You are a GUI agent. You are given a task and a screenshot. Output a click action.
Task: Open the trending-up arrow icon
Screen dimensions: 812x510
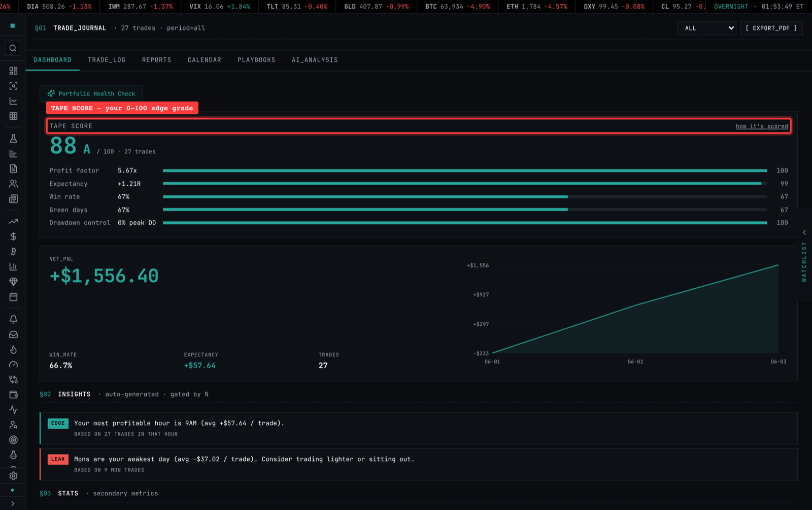pos(13,221)
